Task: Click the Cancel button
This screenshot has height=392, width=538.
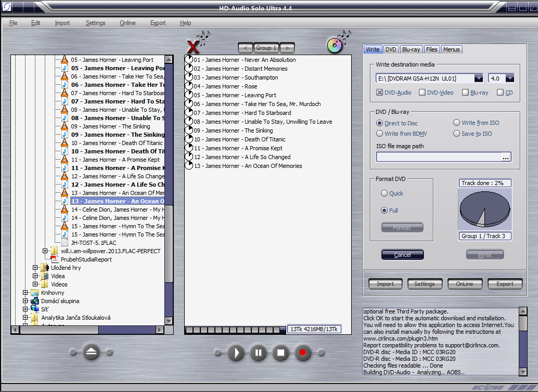Action: pos(402,255)
